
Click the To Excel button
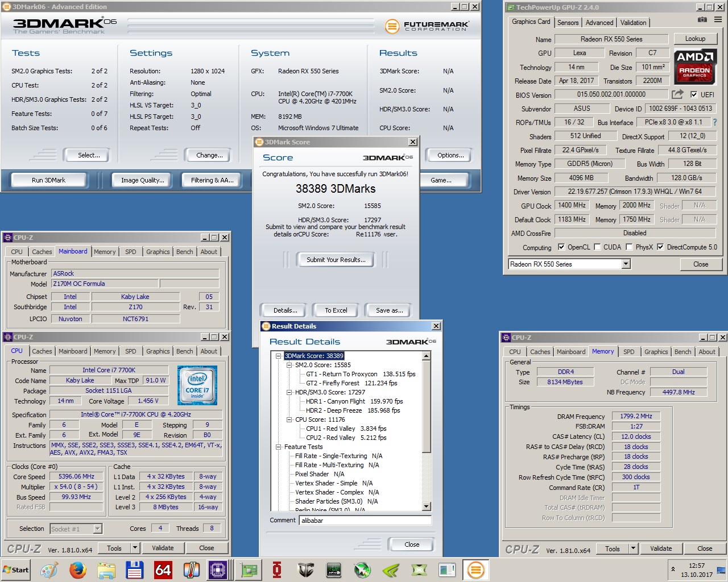point(336,310)
